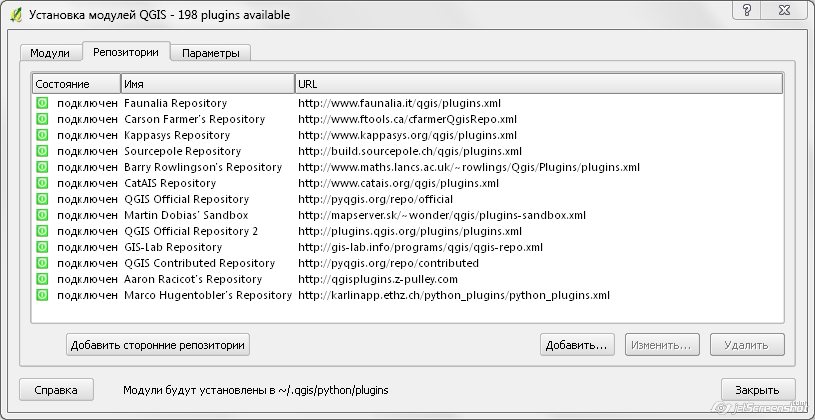Click the URL http://pyqgis.org/repo/official

coord(375,199)
